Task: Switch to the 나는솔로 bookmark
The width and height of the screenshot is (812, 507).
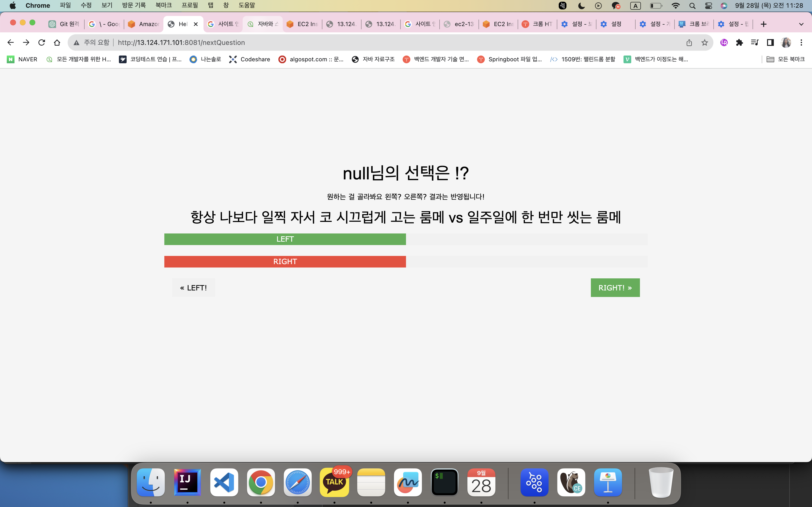Action: pos(210,59)
